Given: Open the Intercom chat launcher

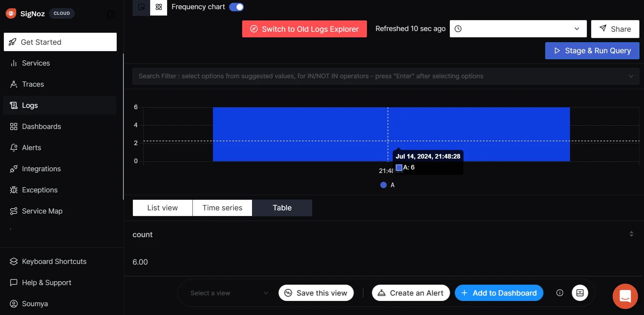Looking at the screenshot, I should click(625, 296).
